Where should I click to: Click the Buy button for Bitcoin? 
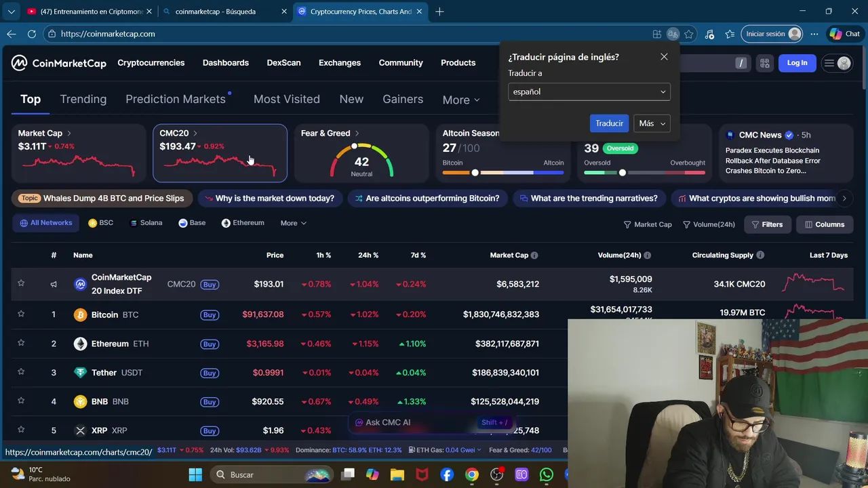tap(210, 314)
